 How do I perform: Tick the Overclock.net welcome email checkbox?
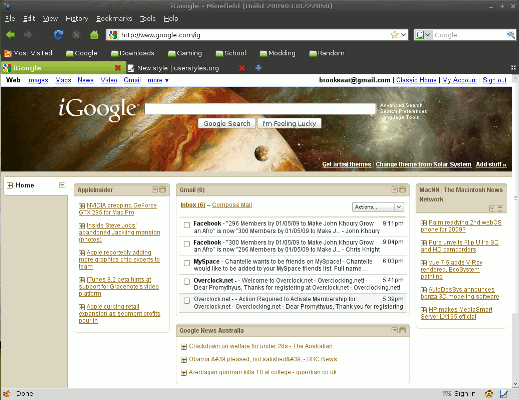coord(187,282)
